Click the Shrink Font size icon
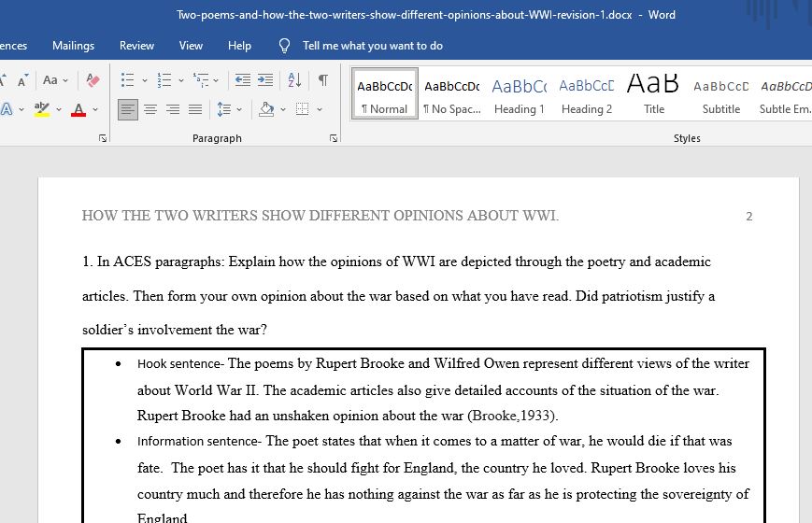The width and height of the screenshot is (812, 523). [x=22, y=80]
